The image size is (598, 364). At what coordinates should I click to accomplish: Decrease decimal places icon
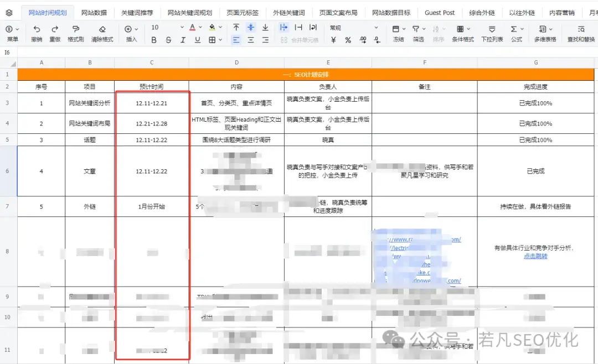(377, 40)
